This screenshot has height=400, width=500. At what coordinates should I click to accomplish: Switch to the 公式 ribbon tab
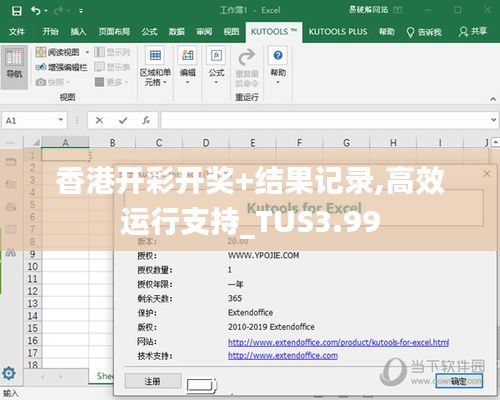point(149,32)
